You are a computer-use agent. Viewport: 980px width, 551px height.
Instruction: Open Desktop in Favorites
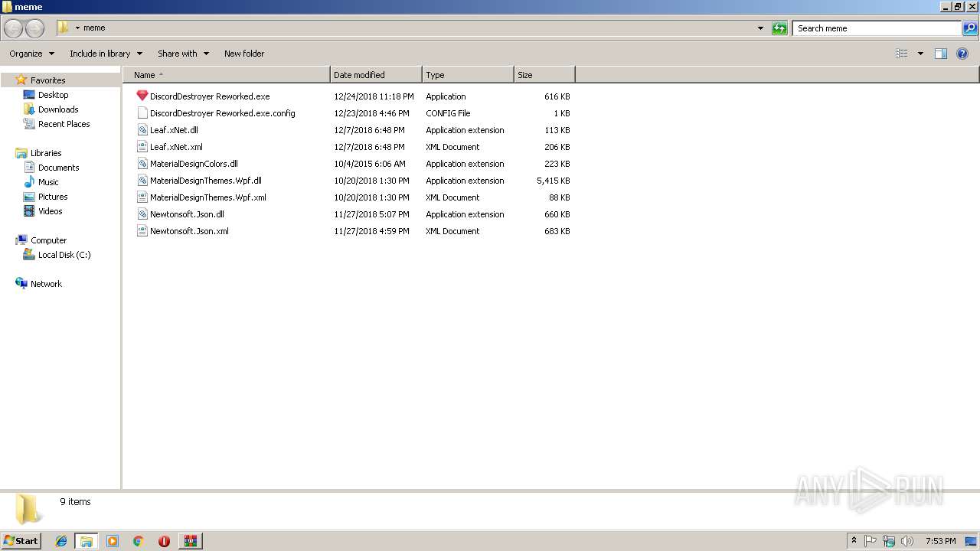tap(54, 95)
